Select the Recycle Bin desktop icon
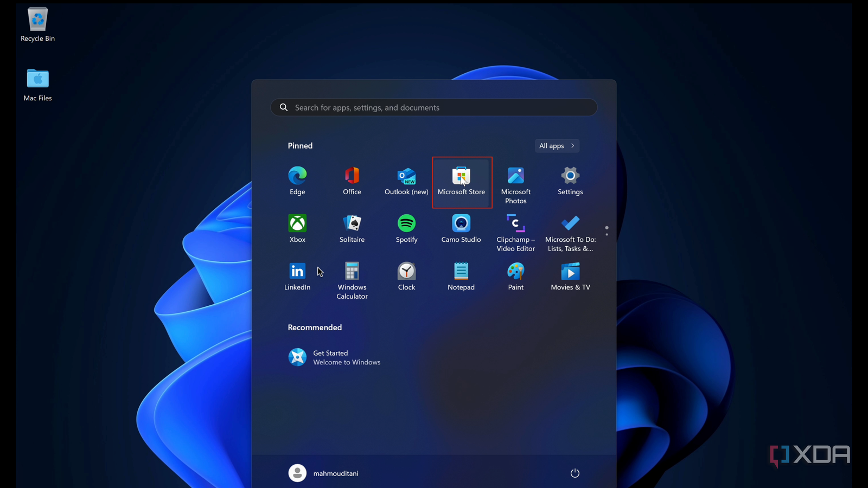The width and height of the screenshot is (868, 488). click(x=38, y=25)
